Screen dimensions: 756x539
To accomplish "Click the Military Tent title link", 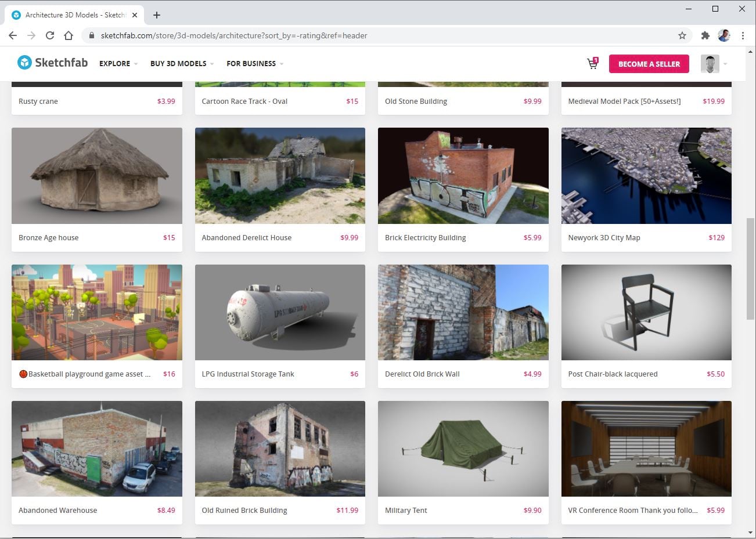I will click(406, 511).
